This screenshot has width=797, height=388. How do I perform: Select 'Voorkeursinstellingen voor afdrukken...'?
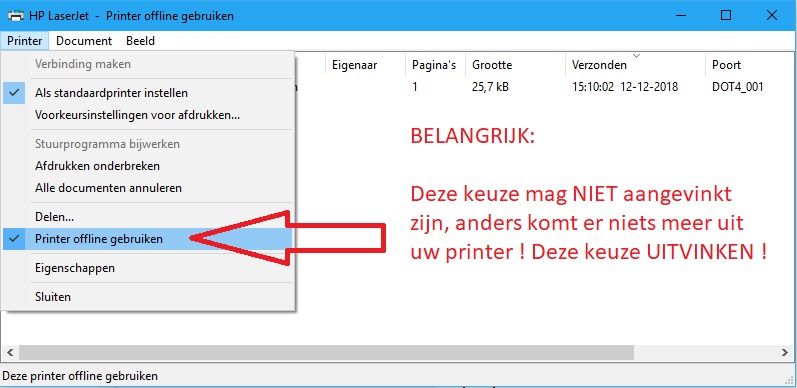coord(147,115)
